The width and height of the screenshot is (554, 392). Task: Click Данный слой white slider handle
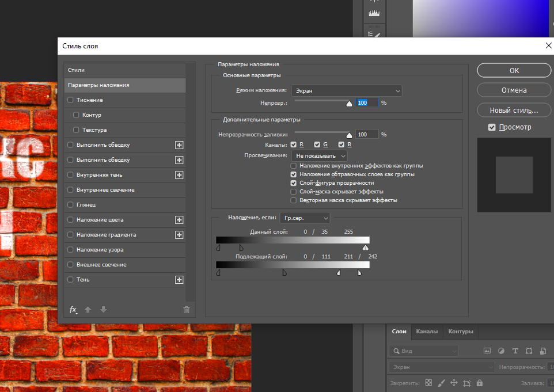click(x=365, y=248)
